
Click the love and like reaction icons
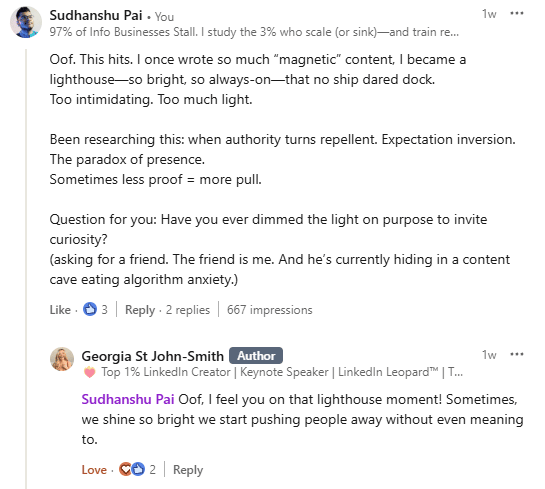[x=132, y=469]
